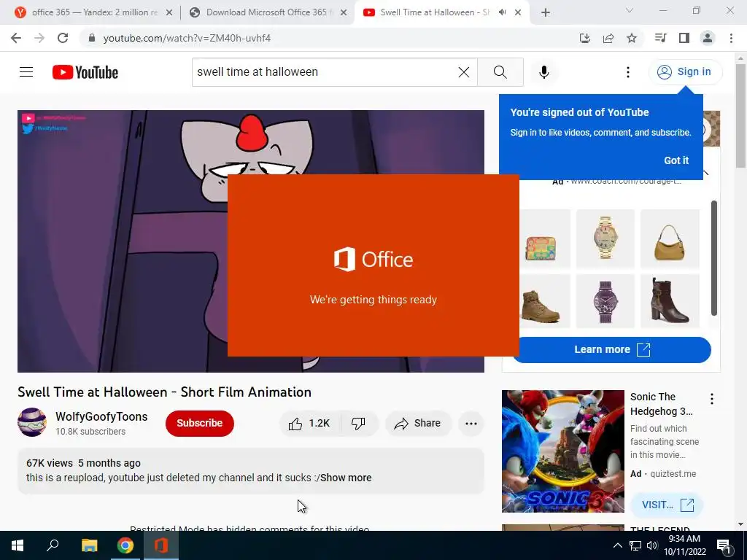Click the heeled brown boot ad product
The height and width of the screenshot is (560, 747).
(670, 301)
